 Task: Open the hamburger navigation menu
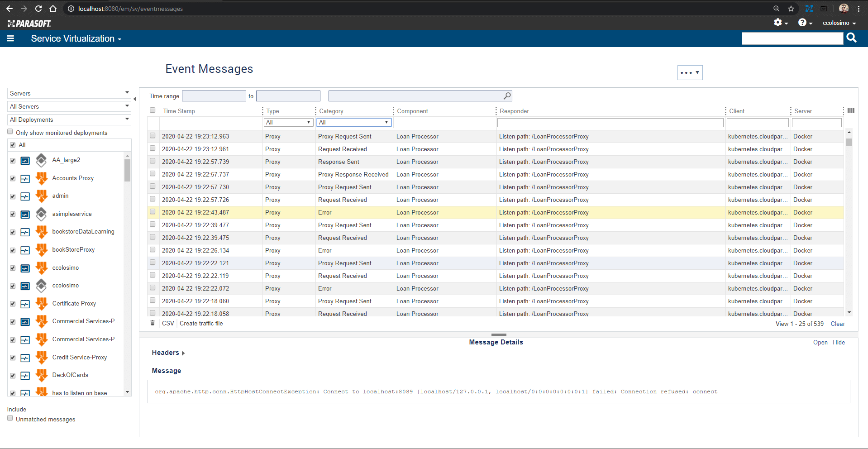pos(10,38)
